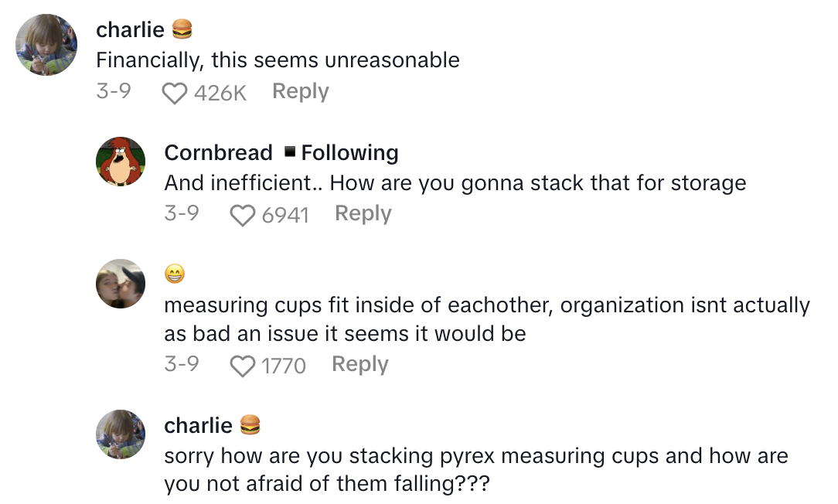The width and height of the screenshot is (838, 504).
Task: Open charlie's profile picture on top comment
Action: (x=47, y=46)
